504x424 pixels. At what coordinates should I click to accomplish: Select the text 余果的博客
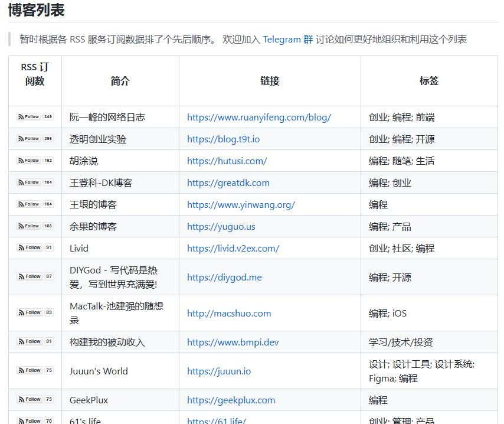tap(93, 227)
